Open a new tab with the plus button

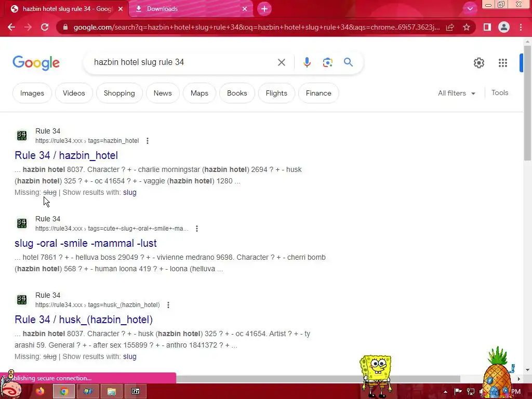(264, 9)
